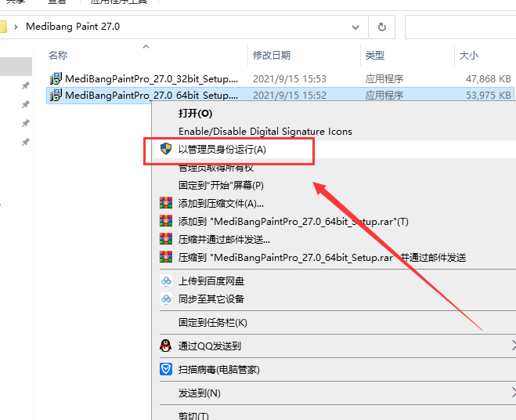Select 固定到"开始"屏幕(P)

pos(221,186)
